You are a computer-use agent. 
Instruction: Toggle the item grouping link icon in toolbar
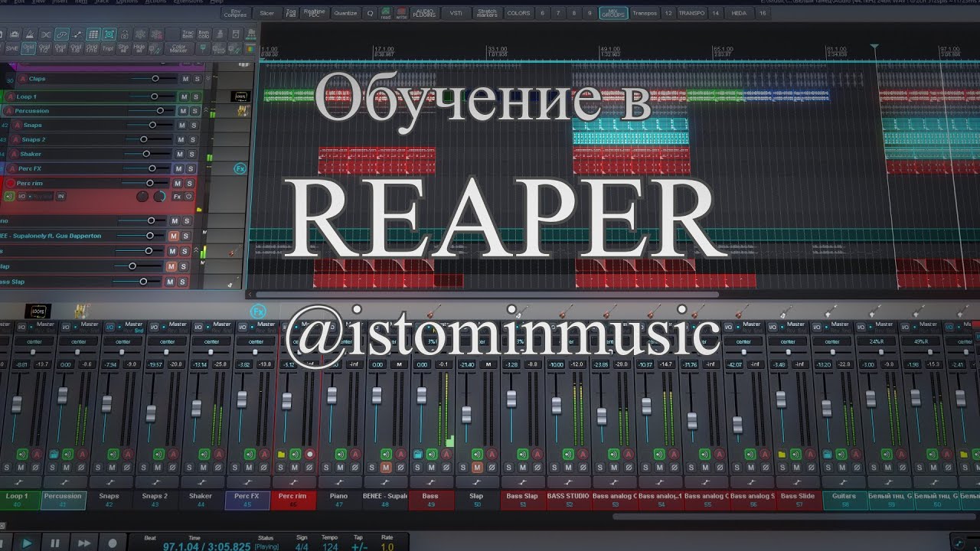point(61,34)
